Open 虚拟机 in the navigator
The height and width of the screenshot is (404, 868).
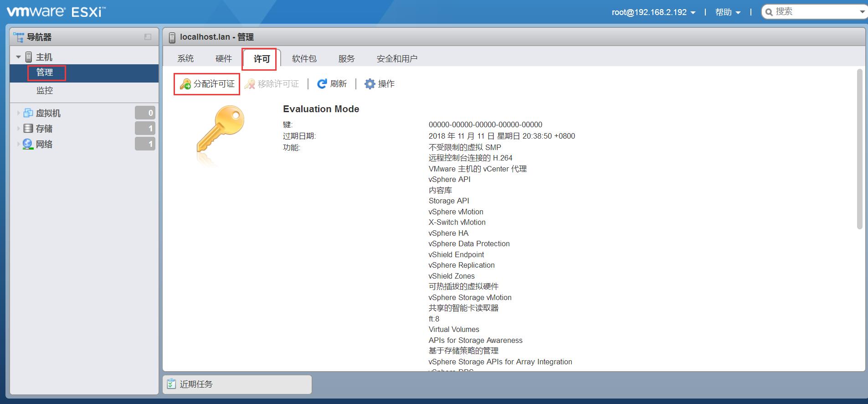click(x=48, y=113)
